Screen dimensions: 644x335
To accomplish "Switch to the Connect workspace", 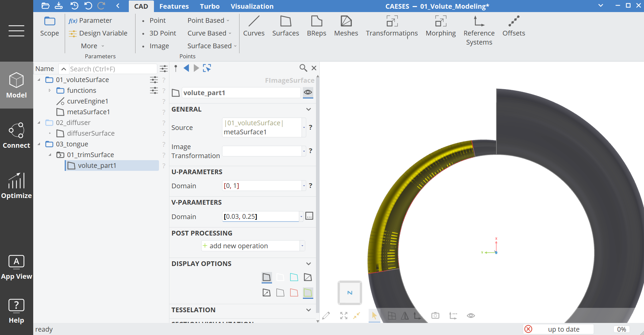I will coord(16,135).
